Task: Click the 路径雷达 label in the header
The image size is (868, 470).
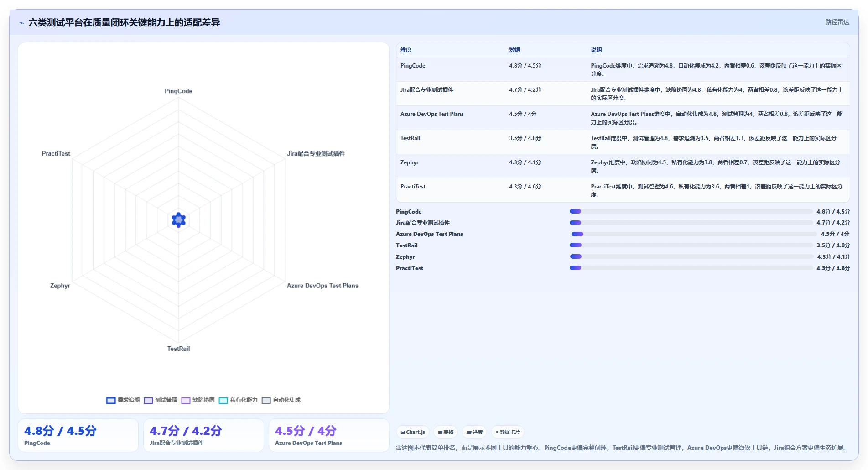Action: 837,22
